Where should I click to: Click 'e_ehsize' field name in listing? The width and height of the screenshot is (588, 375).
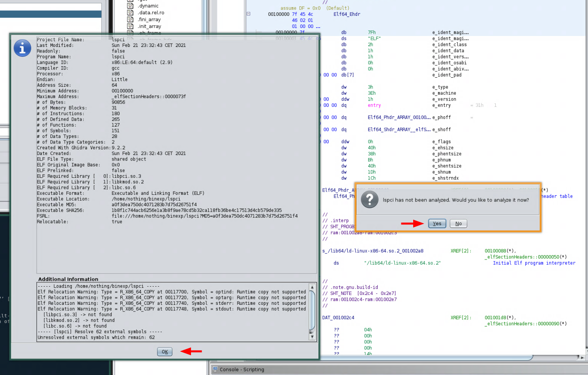click(x=443, y=148)
